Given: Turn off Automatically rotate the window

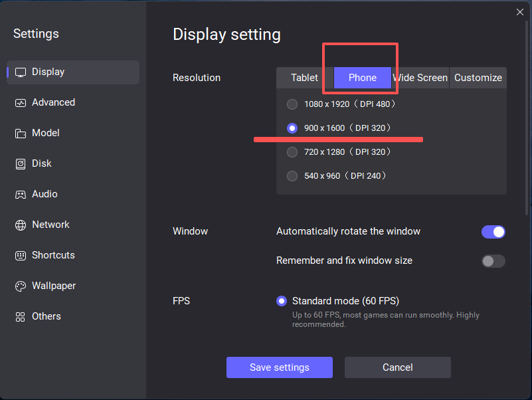Looking at the screenshot, I should click(493, 232).
